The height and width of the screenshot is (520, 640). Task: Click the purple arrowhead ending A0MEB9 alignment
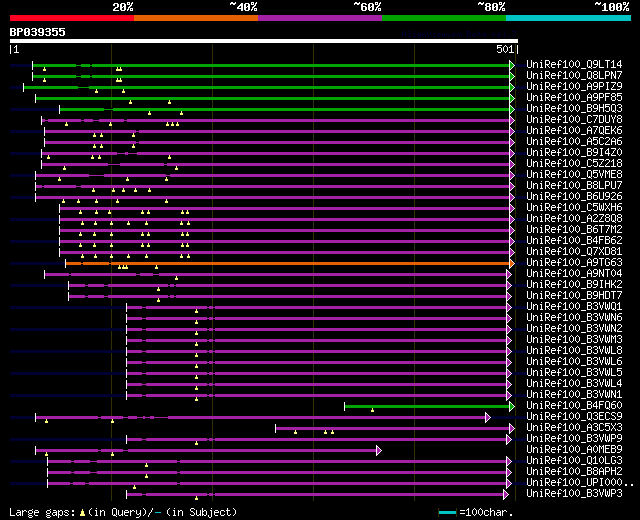379,451
